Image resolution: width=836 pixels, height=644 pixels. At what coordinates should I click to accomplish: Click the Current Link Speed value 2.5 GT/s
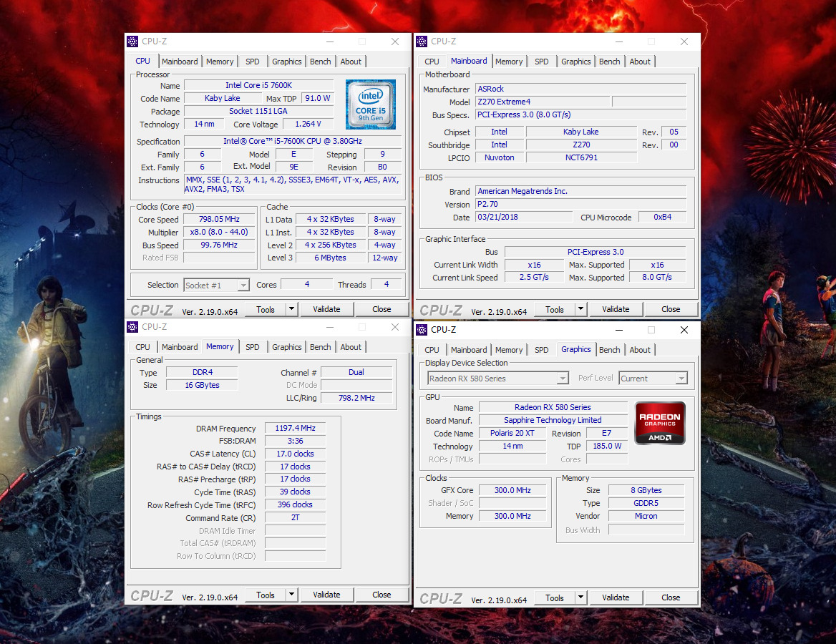[534, 277]
